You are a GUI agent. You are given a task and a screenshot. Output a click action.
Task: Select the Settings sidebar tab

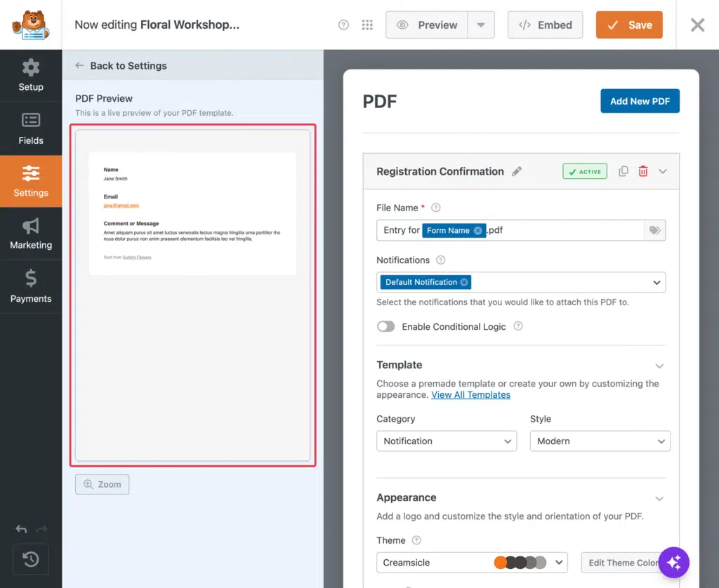(31, 182)
